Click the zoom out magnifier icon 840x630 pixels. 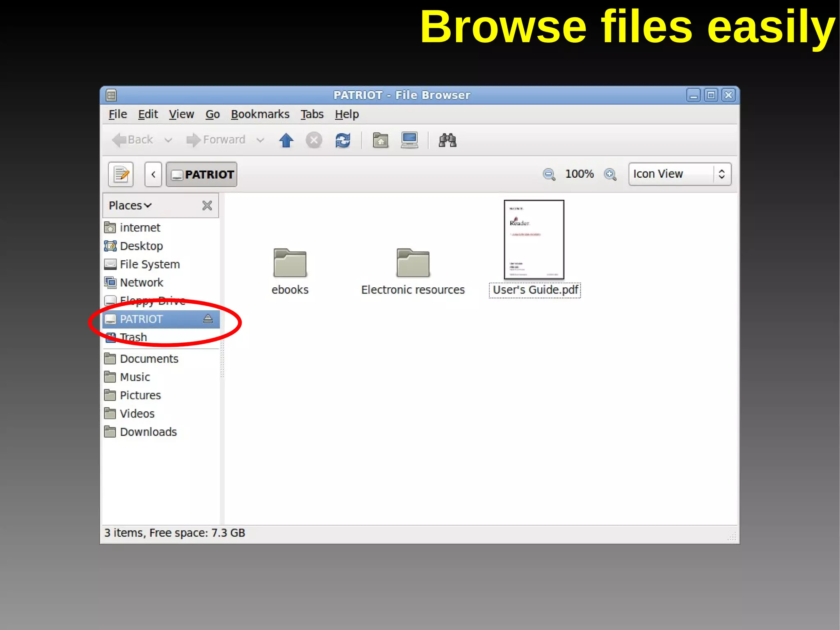(x=549, y=174)
